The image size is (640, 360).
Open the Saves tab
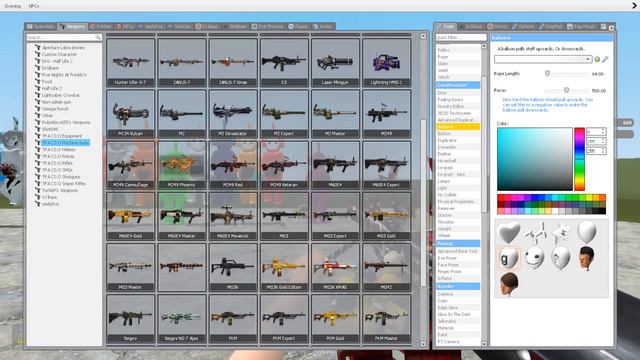323,27
